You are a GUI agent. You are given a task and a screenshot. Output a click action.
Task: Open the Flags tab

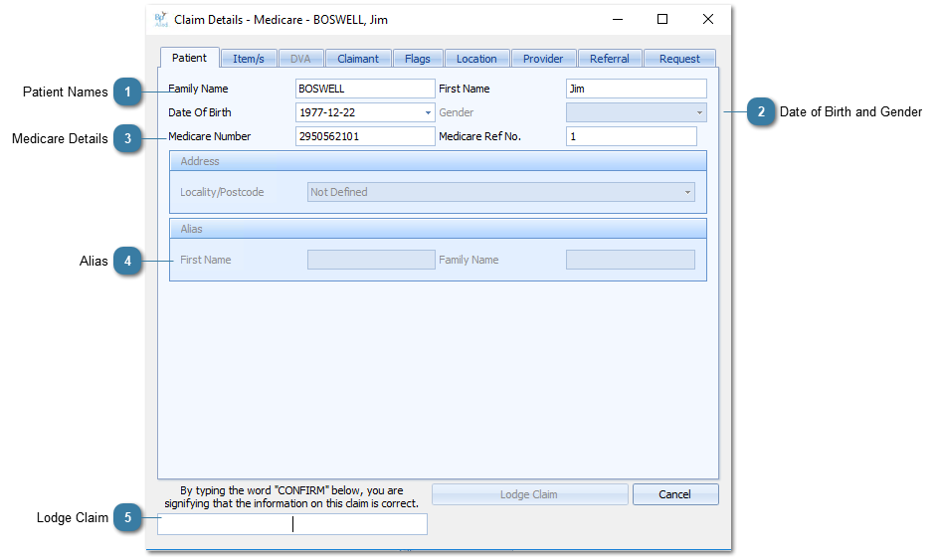coord(417,59)
